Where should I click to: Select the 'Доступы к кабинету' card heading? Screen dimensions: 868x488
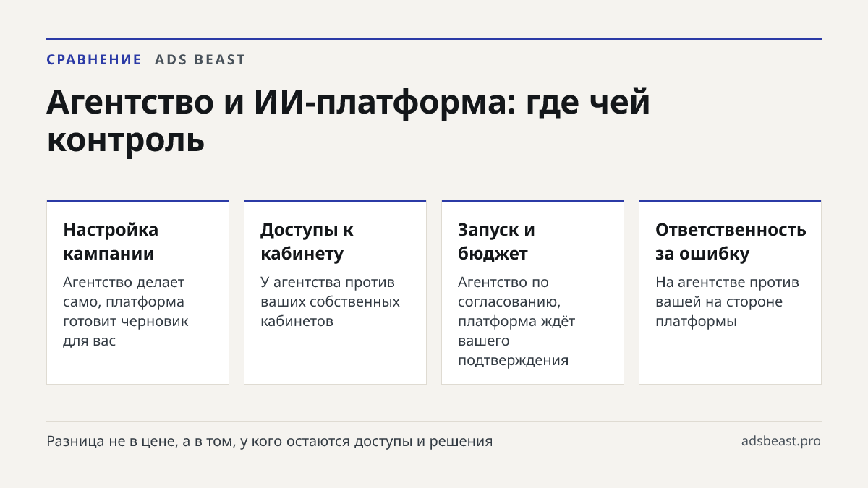(307, 241)
